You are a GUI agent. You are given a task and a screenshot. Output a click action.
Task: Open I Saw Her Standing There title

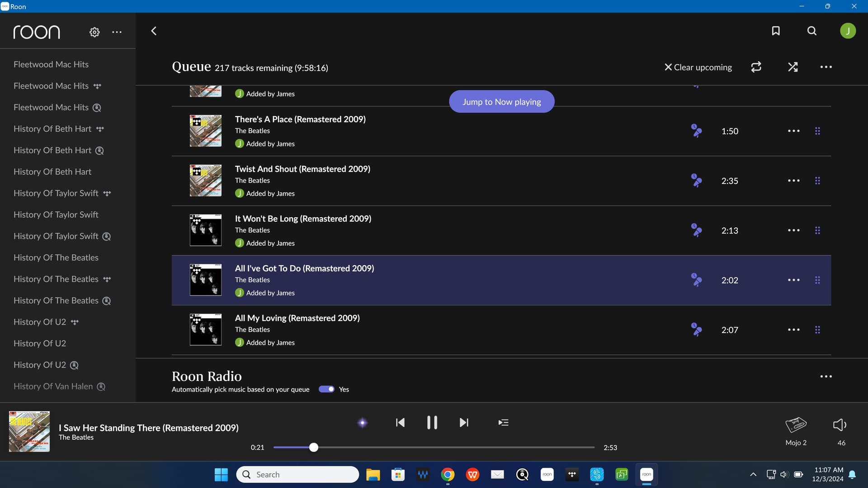(149, 427)
